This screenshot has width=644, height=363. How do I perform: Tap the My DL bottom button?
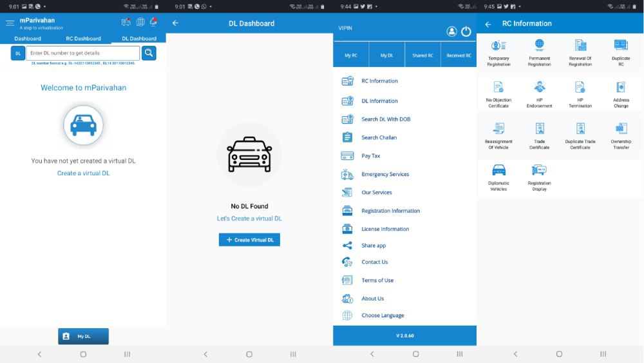pyautogui.click(x=83, y=337)
